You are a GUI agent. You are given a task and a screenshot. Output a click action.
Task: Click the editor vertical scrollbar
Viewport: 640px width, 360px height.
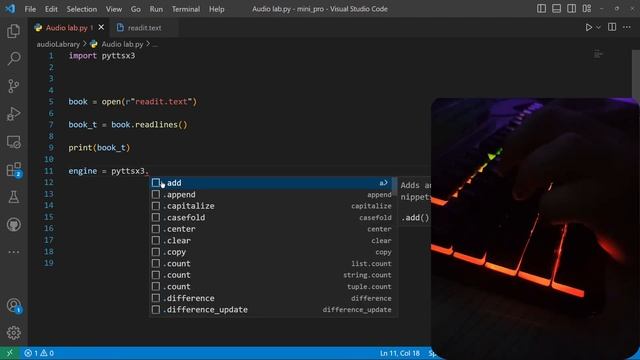[636, 73]
